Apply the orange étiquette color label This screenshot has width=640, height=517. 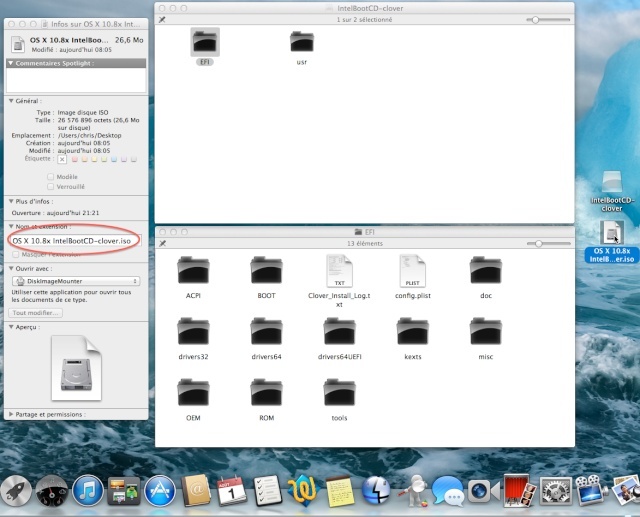tap(84, 160)
